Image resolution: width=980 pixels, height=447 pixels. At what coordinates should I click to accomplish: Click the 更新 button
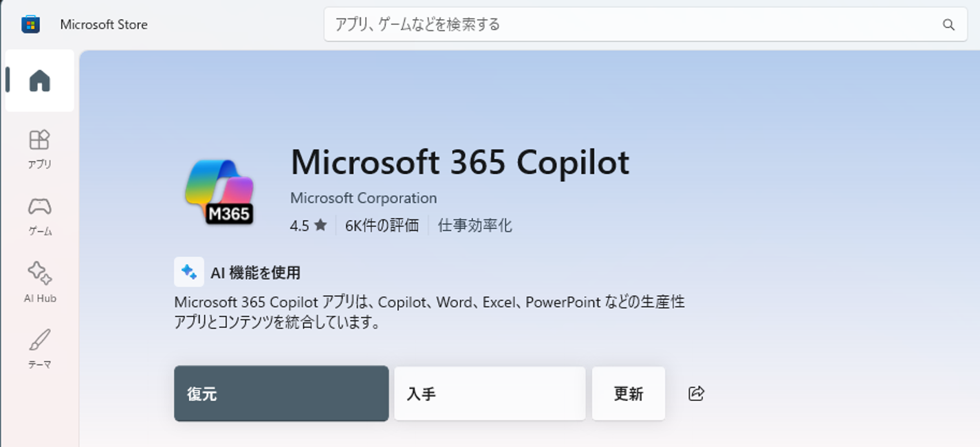[629, 393]
